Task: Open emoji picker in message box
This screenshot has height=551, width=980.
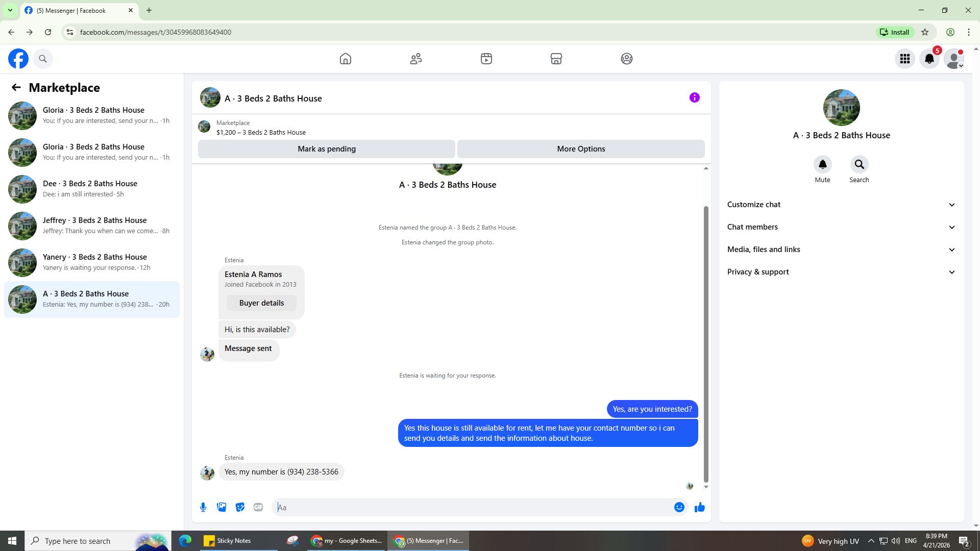Action: (x=679, y=507)
